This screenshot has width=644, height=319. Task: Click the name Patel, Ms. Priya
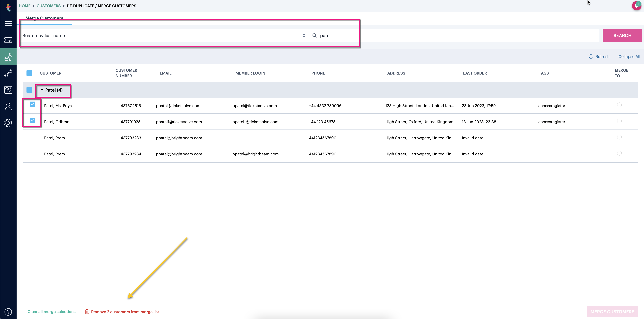tap(58, 106)
